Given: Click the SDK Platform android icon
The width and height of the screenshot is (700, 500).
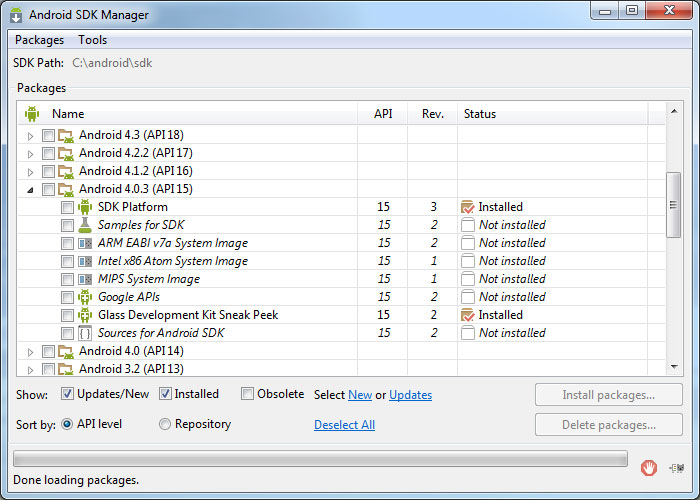Looking at the screenshot, I should [x=85, y=207].
